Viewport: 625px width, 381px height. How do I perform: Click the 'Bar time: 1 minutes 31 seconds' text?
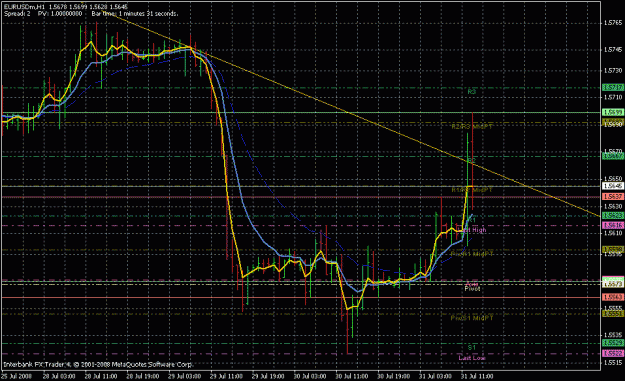[x=135, y=14]
